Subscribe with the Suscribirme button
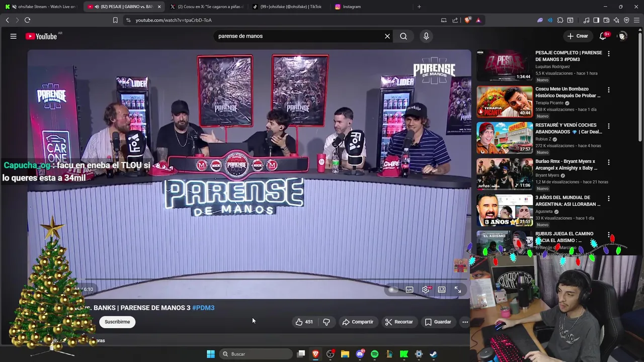Image resolution: width=644 pixels, height=362 pixels. coord(117,322)
